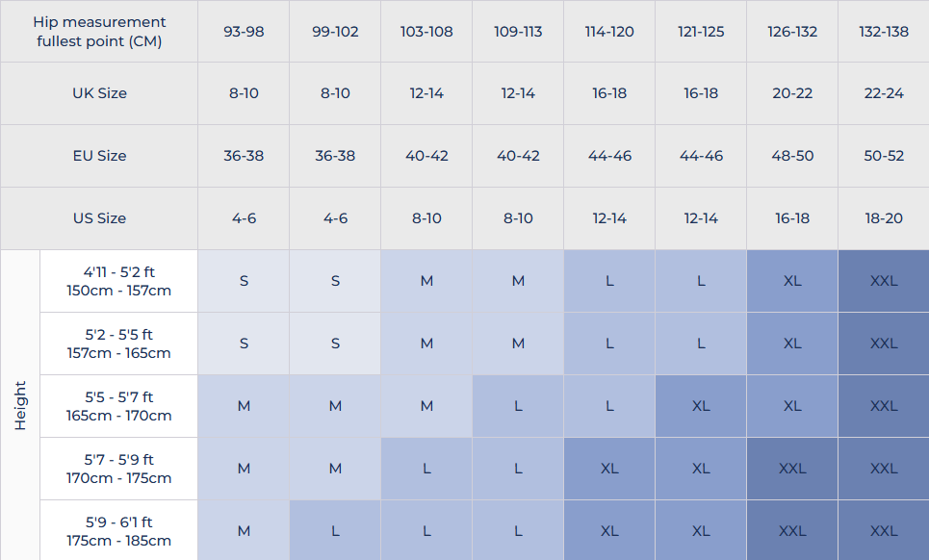Select the UK size 22-24 cell
The height and width of the screenshot is (560, 929).
point(884,93)
